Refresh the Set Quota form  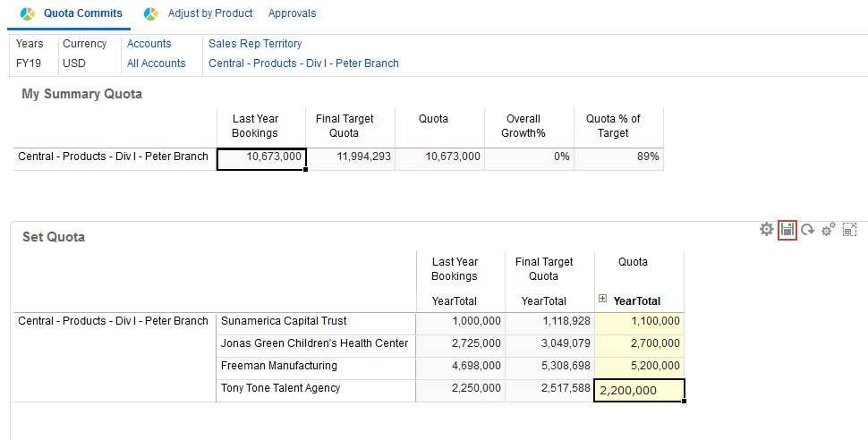tap(807, 230)
